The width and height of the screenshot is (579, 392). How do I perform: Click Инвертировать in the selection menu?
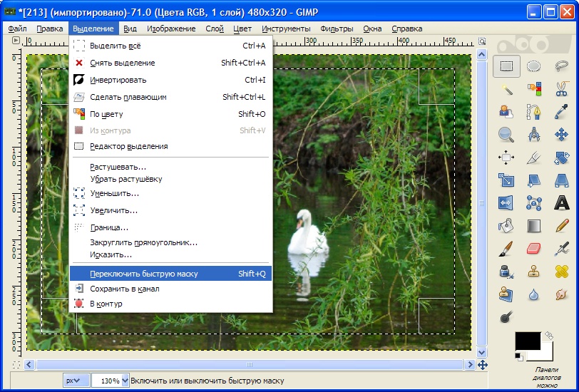pyautogui.click(x=118, y=80)
